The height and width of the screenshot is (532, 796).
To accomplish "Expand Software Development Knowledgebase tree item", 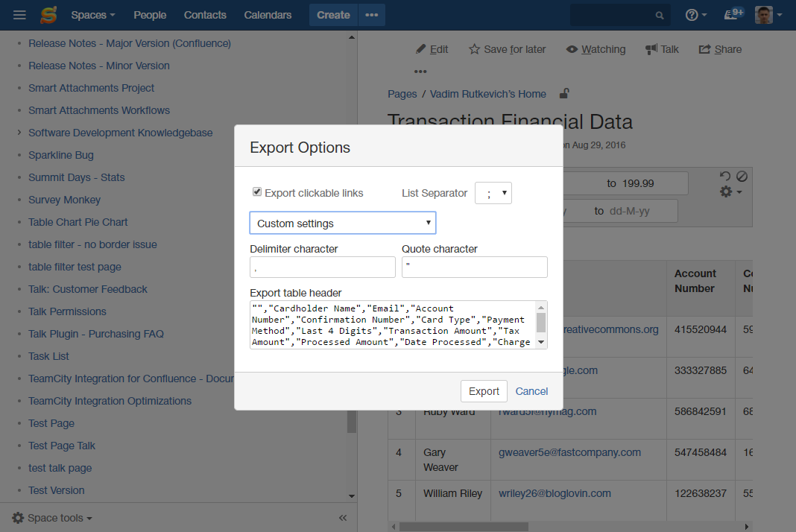I will (x=19, y=133).
